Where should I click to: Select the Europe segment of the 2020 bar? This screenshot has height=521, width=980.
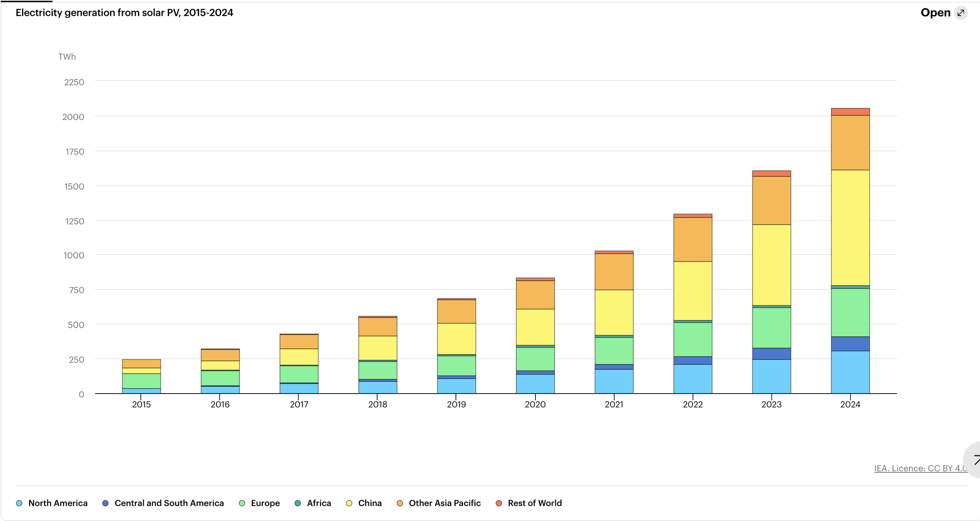click(535, 359)
